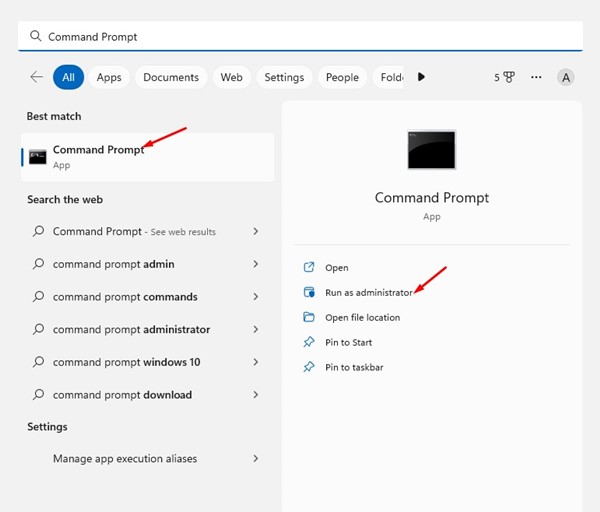The width and height of the screenshot is (600, 512).
Task: Click Open in the right panel
Action: coord(337,268)
